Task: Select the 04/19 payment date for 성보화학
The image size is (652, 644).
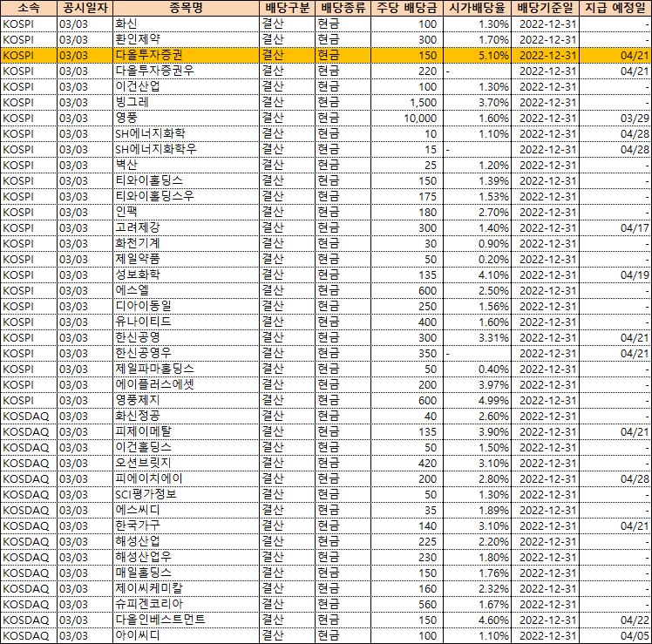Action: click(x=615, y=275)
